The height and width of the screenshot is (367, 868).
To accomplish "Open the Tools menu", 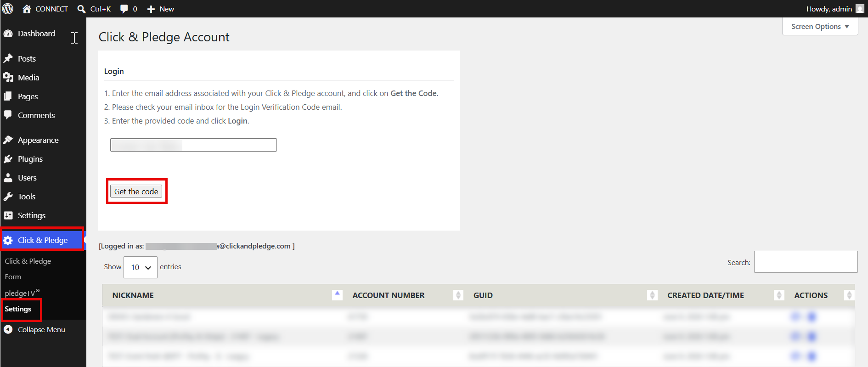I will 27,197.
